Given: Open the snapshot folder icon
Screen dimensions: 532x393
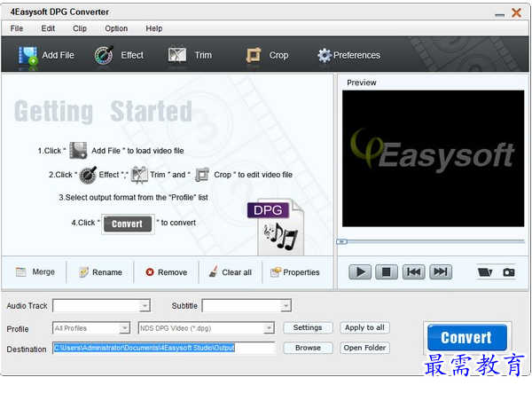Looking at the screenshot, I should [484, 272].
